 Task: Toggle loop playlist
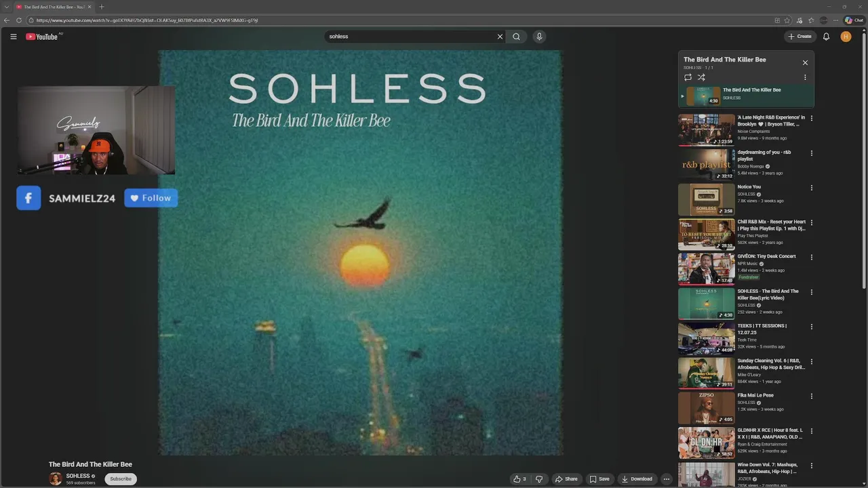[688, 77]
